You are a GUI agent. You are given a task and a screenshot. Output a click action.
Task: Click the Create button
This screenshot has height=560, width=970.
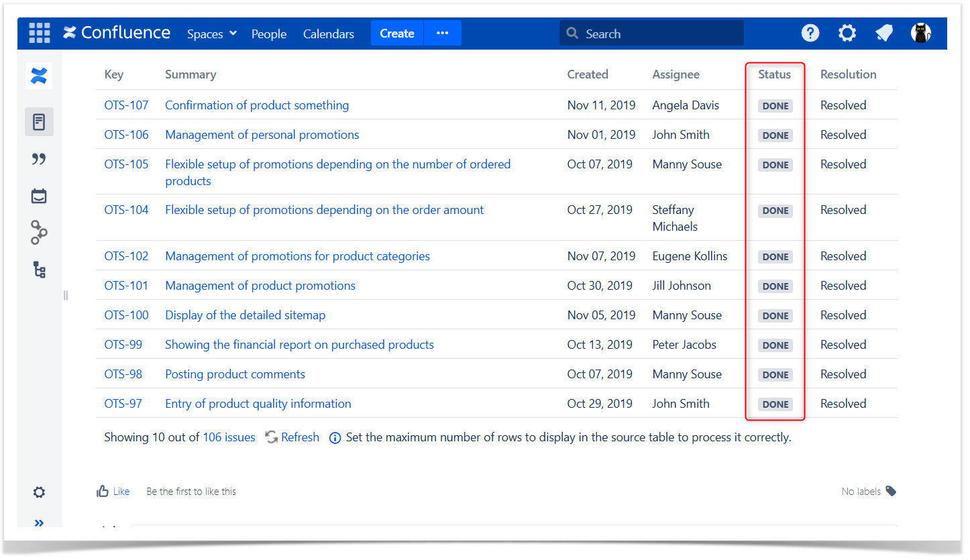[x=397, y=33]
